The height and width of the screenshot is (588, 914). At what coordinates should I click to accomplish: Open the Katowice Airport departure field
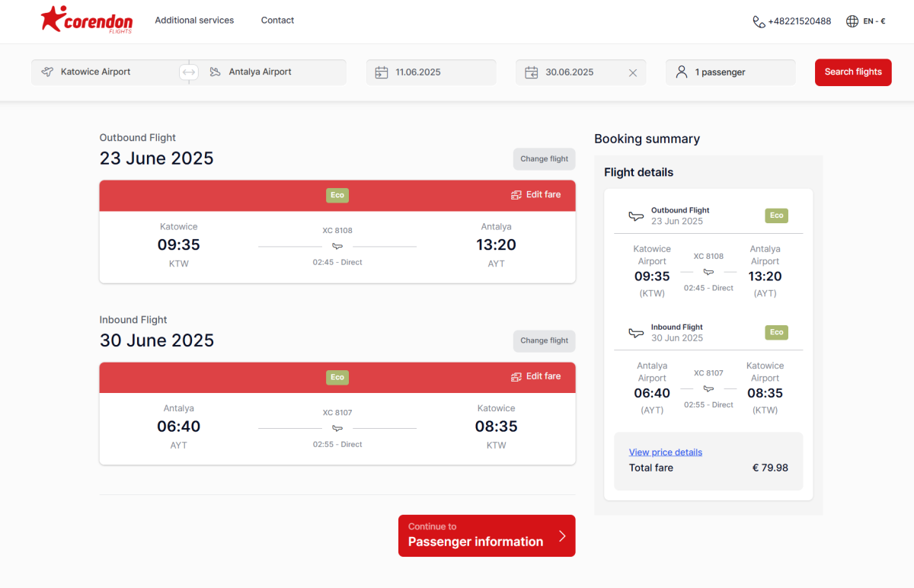[x=105, y=72]
